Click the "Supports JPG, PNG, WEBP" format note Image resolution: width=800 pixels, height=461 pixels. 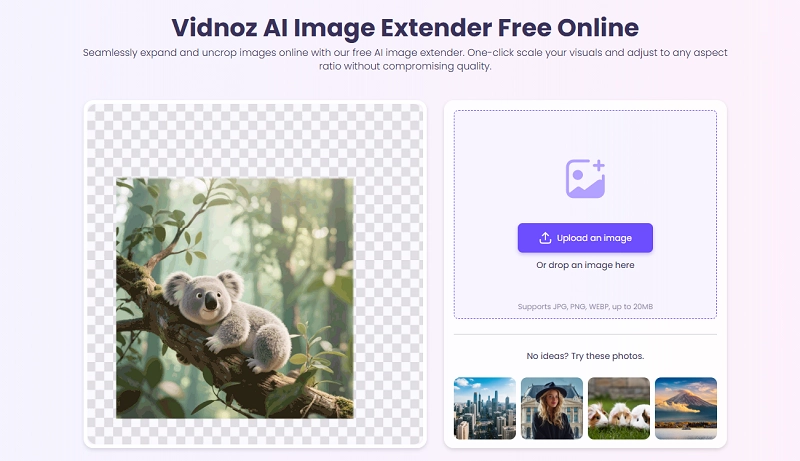tap(585, 306)
